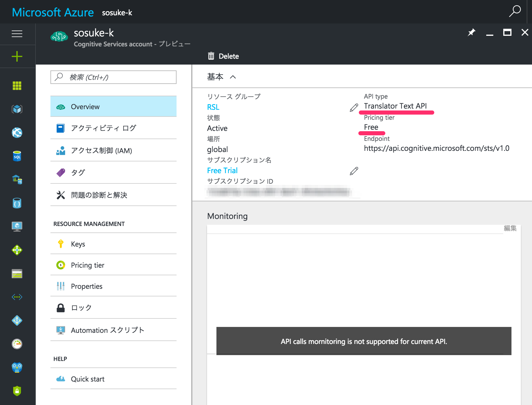Screen dimensions: 532x405
Task: Maximize the sosuke-k blade
Action: tap(507, 32)
